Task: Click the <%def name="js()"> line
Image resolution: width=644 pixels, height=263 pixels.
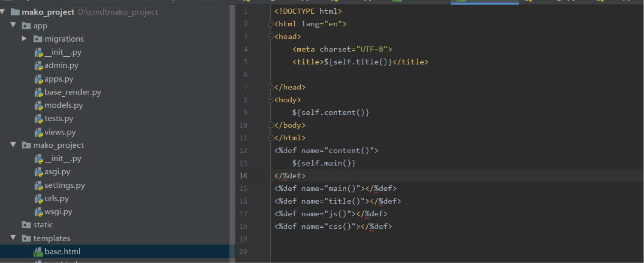Action: point(331,214)
